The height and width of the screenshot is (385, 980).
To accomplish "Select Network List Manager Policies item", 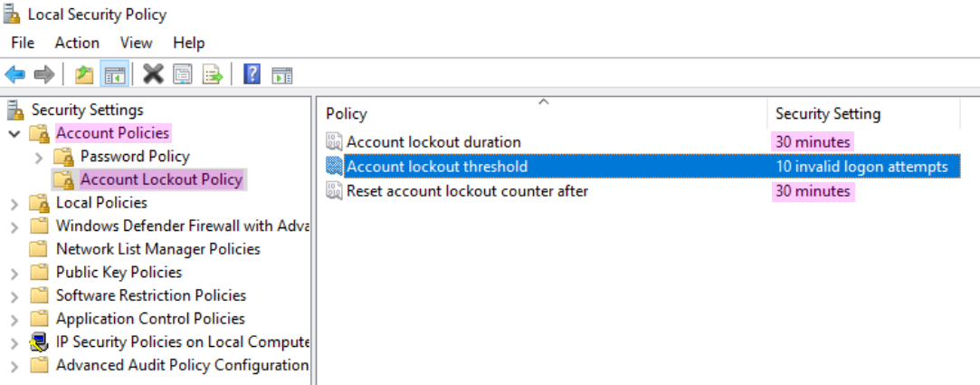I will tap(158, 249).
